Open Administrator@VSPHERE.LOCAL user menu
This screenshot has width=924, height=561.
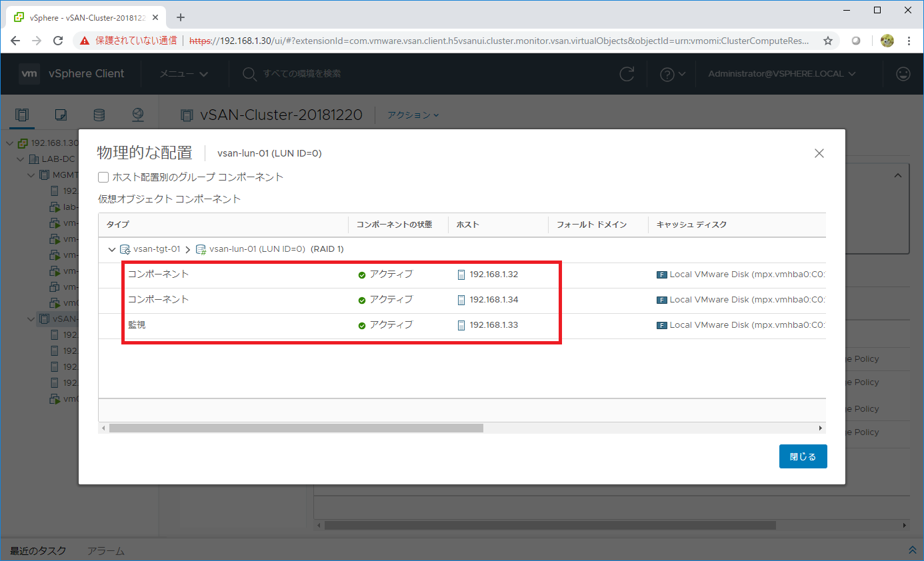[x=782, y=74]
